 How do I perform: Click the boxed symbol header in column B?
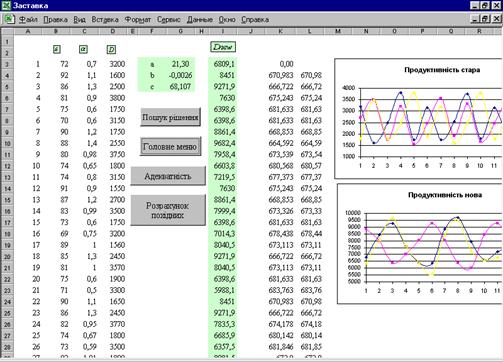click(57, 49)
